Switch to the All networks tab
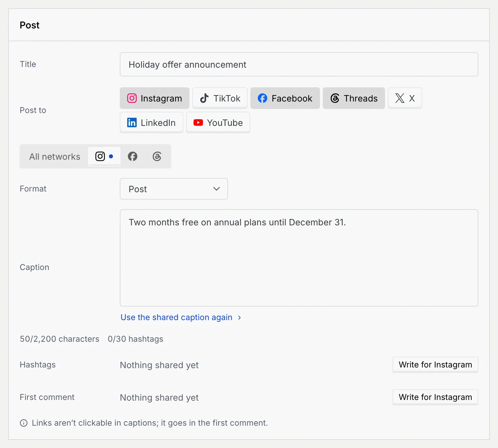Screen dimensions: 498x448 pyautogui.click(x=55, y=156)
